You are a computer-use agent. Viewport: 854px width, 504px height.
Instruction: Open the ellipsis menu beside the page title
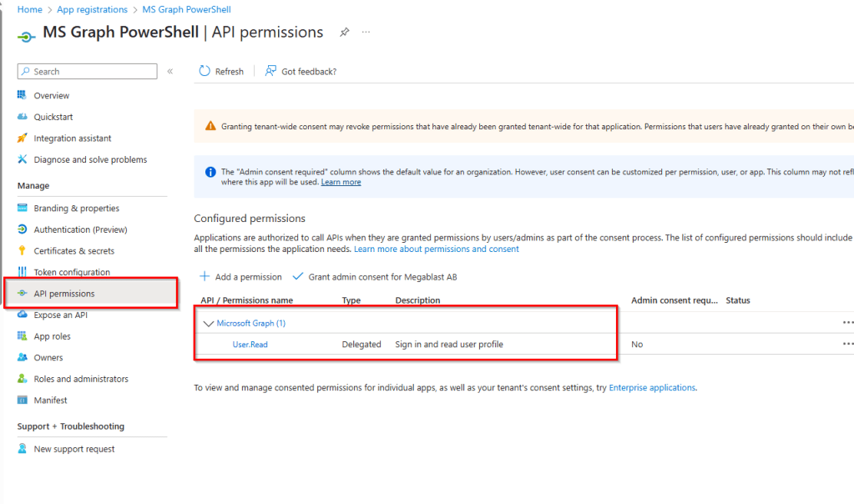point(366,33)
